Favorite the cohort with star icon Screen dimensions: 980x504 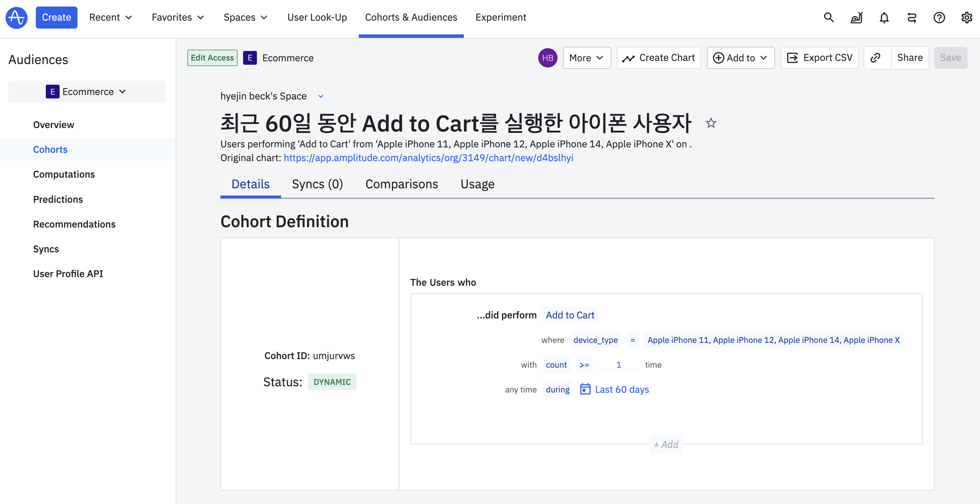tap(710, 123)
